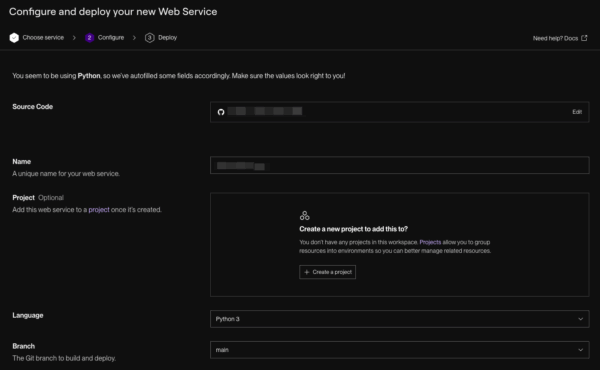This screenshot has width=600, height=370.
Task: Open the Need help? Docs link
Action: point(555,38)
